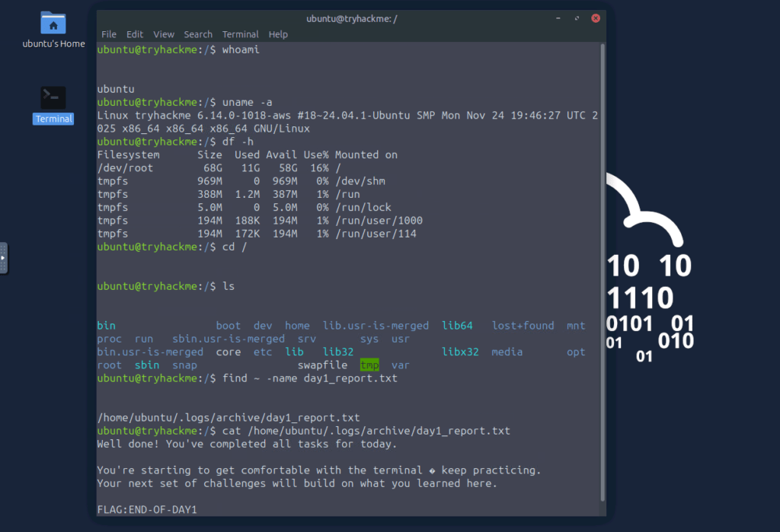This screenshot has width=780, height=532.
Task: Click the FLAG:END-OF-DAY1 text line
Action: click(147, 509)
